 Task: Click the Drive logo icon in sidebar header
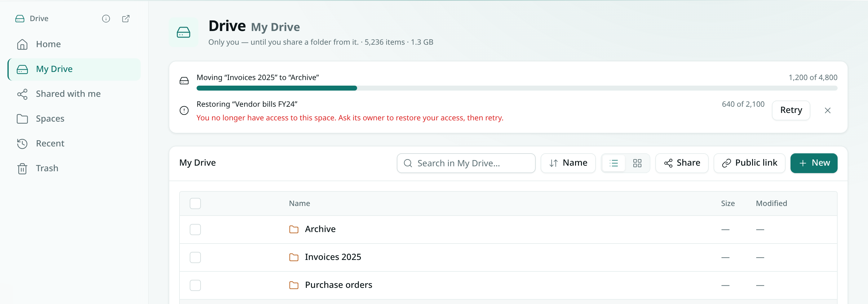20,19
